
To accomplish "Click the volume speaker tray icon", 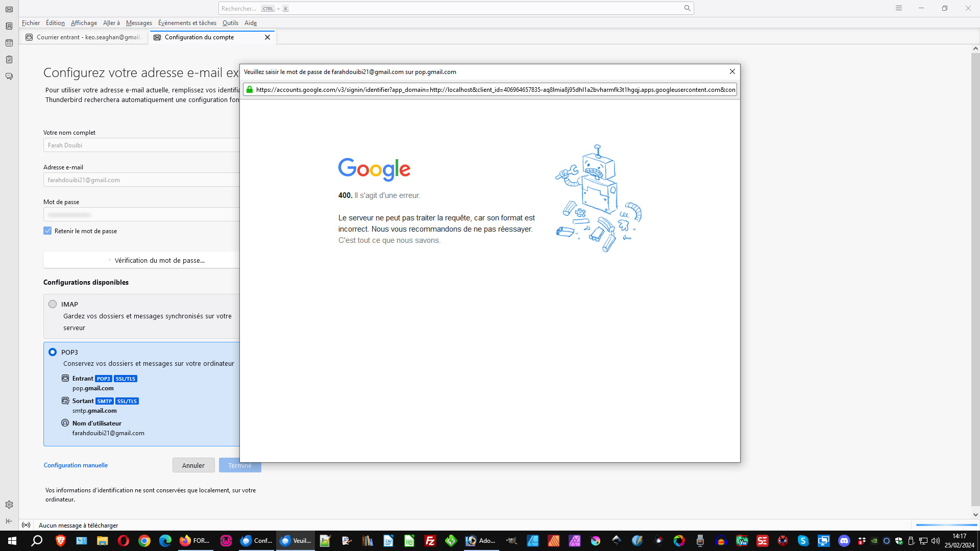I will 936,541.
